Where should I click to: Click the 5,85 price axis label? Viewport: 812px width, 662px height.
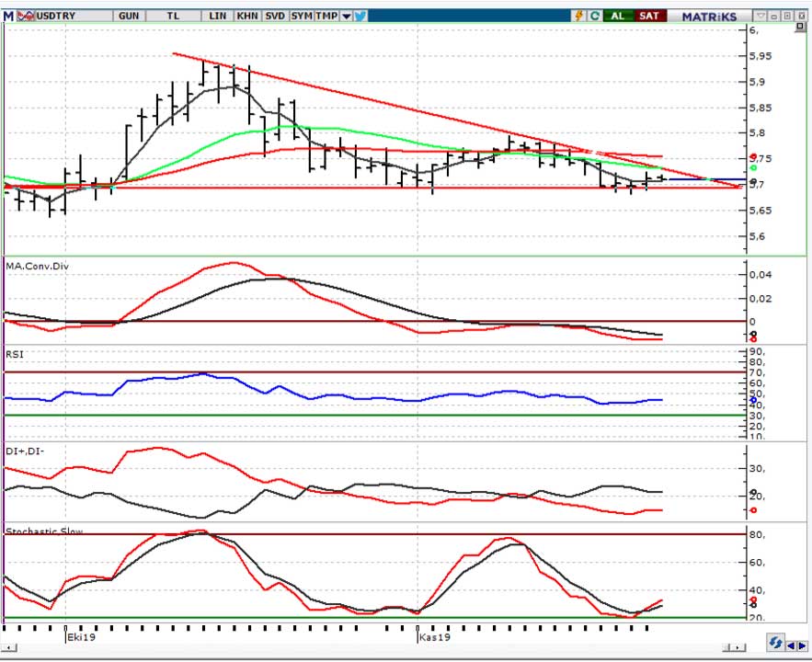click(761, 108)
